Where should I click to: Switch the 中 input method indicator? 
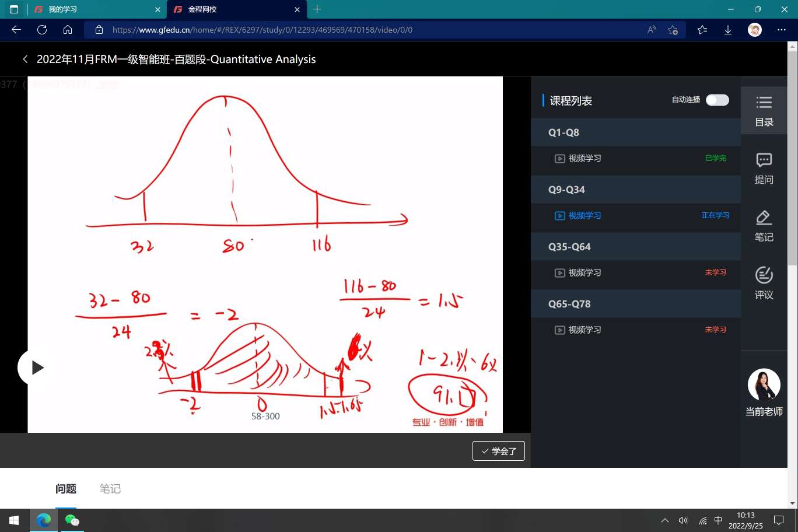pyautogui.click(x=718, y=520)
